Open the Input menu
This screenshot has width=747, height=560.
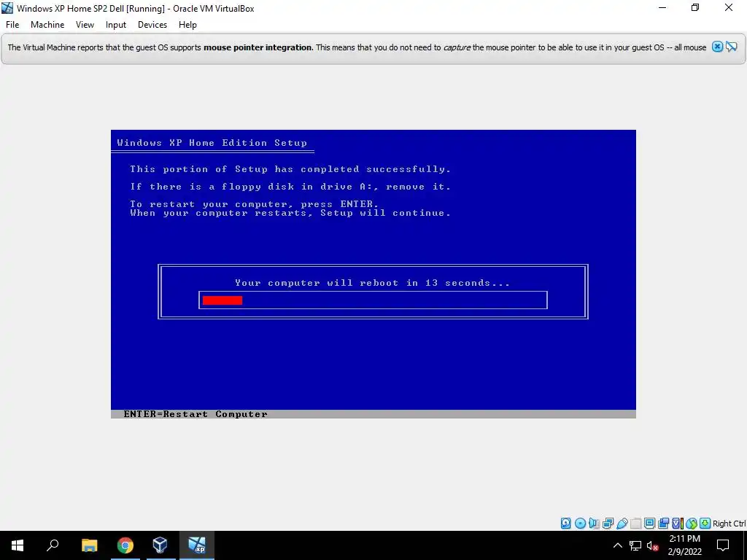[116, 25]
